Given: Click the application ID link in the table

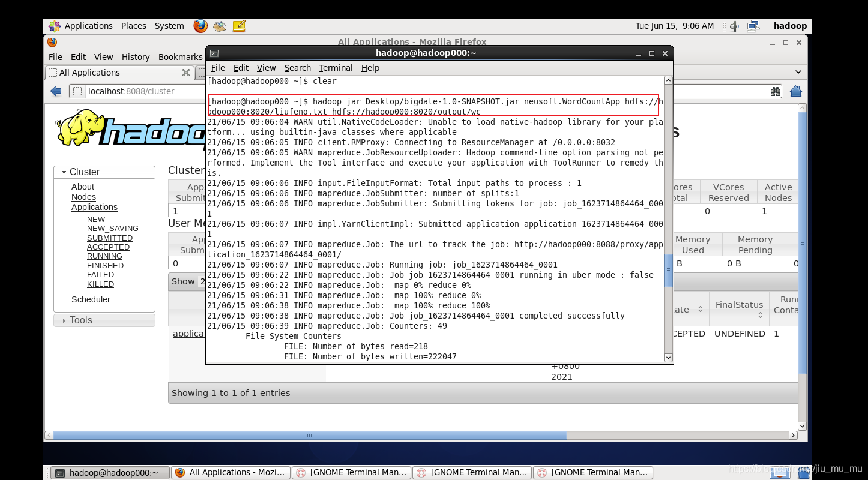Looking at the screenshot, I should (188, 334).
